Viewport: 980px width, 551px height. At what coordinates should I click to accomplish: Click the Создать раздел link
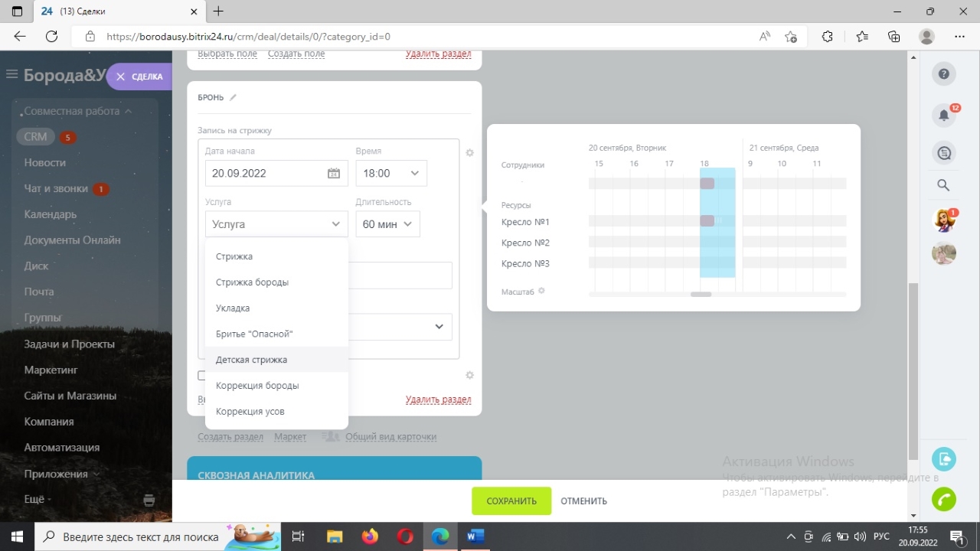(230, 437)
